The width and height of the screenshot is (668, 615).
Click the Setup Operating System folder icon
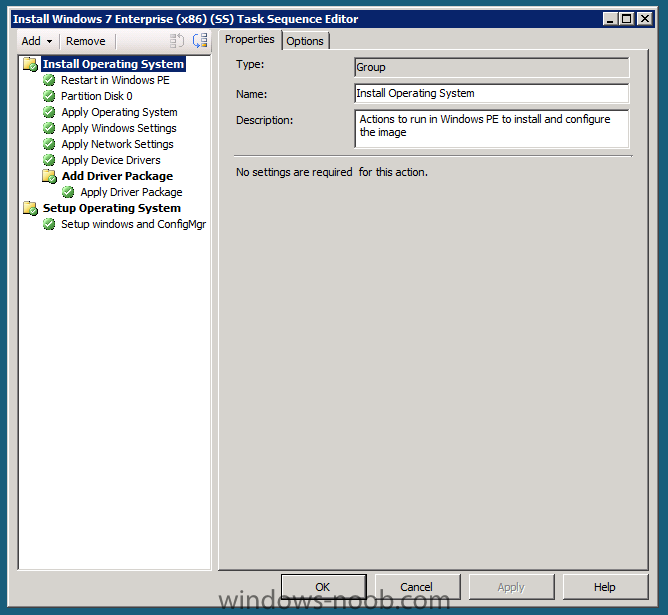[30, 208]
